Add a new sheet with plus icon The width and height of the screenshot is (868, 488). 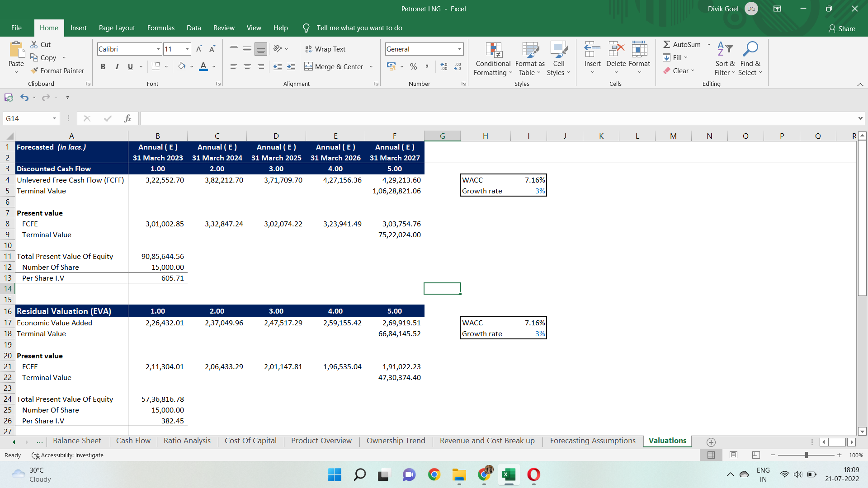(x=711, y=442)
